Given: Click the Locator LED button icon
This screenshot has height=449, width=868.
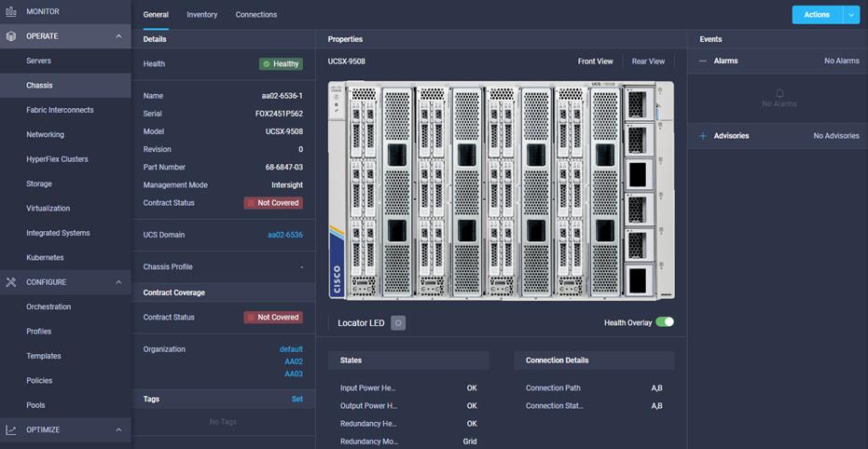Looking at the screenshot, I should (x=398, y=323).
